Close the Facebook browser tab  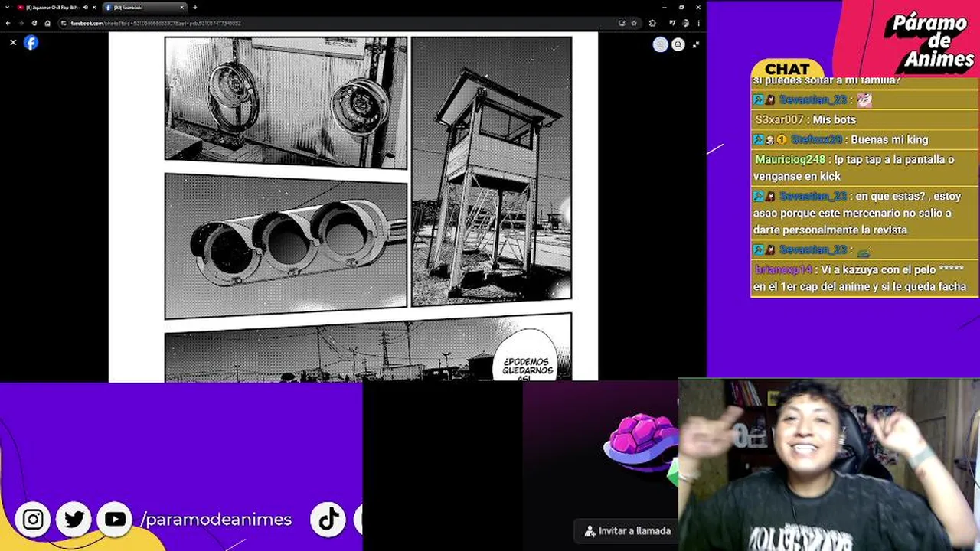(181, 8)
